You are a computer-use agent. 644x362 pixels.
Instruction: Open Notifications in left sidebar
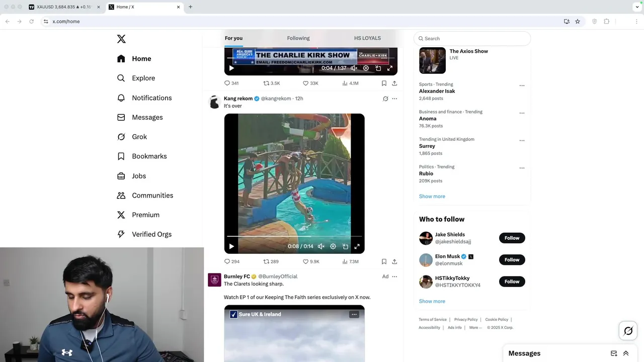click(x=144, y=98)
